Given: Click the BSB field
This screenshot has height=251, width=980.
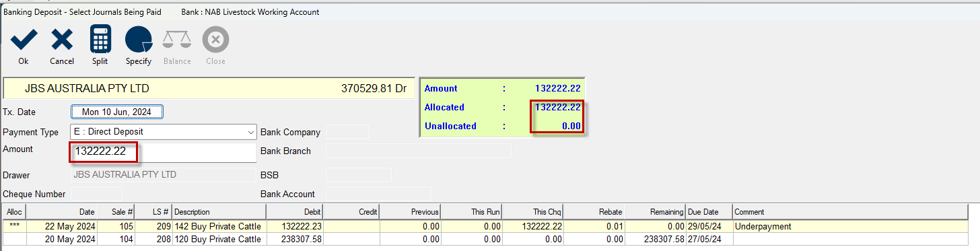Looking at the screenshot, I should (x=358, y=175).
